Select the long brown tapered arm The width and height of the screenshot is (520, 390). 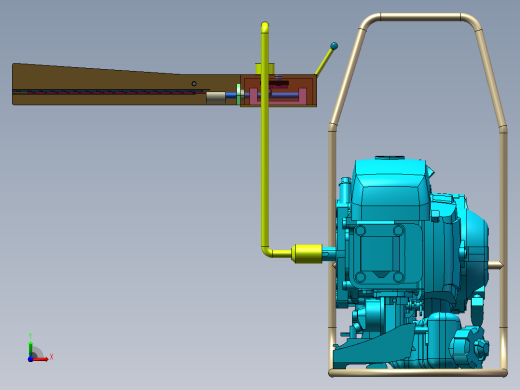pyautogui.click(x=126, y=85)
